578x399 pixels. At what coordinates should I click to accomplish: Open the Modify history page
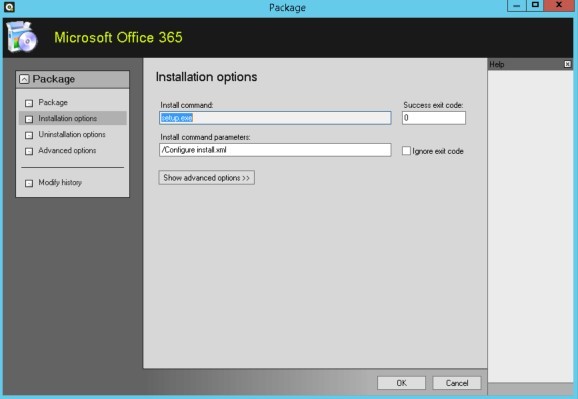pos(60,183)
